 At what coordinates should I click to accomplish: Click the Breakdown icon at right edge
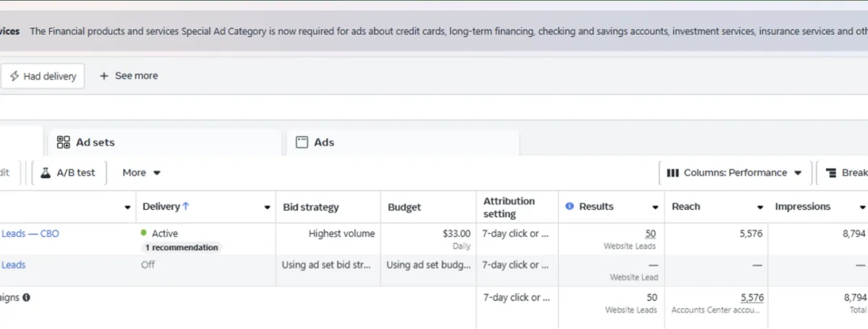tap(831, 173)
